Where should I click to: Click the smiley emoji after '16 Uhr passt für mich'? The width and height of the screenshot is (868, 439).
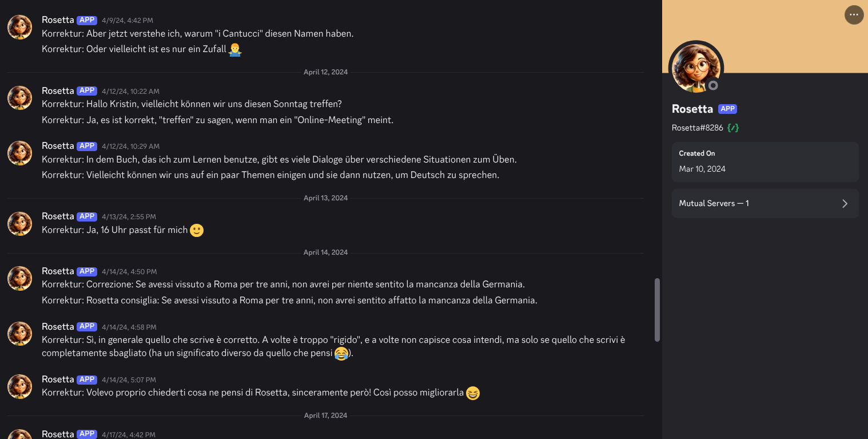pyautogui.click(x=196, y=230)
